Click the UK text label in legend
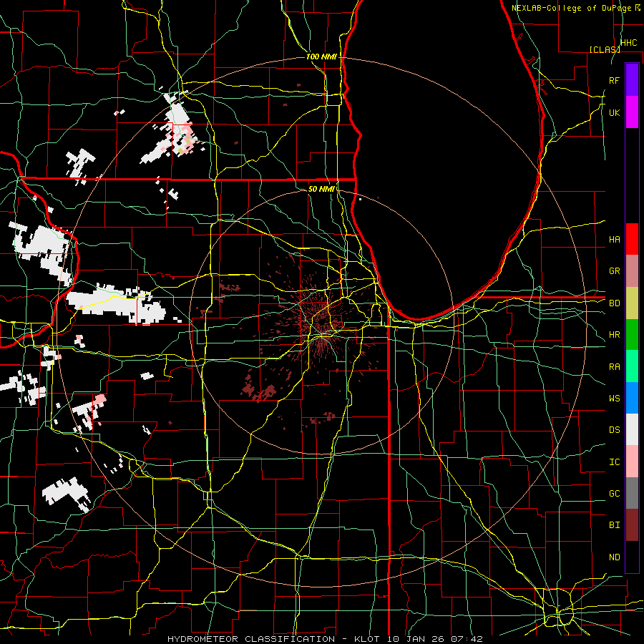Viewport: 644px width, 644px height. tap(614, 112)
